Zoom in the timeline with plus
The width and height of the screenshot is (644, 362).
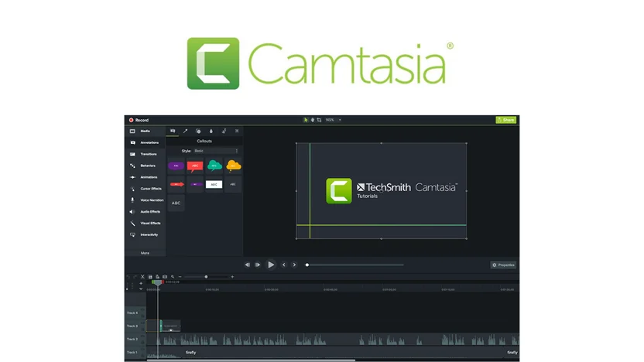[x=232, y=277]
